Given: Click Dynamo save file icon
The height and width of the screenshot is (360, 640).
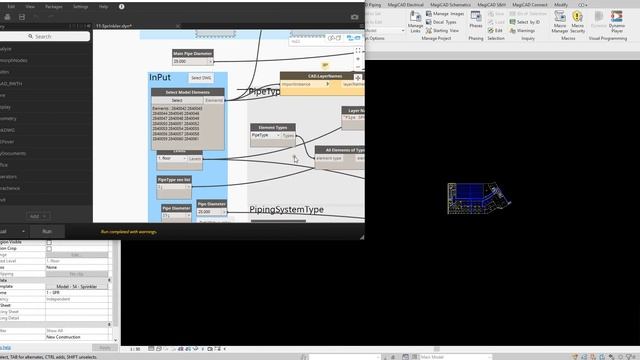Looking at the screenshot, I should [x=22, y=17].
